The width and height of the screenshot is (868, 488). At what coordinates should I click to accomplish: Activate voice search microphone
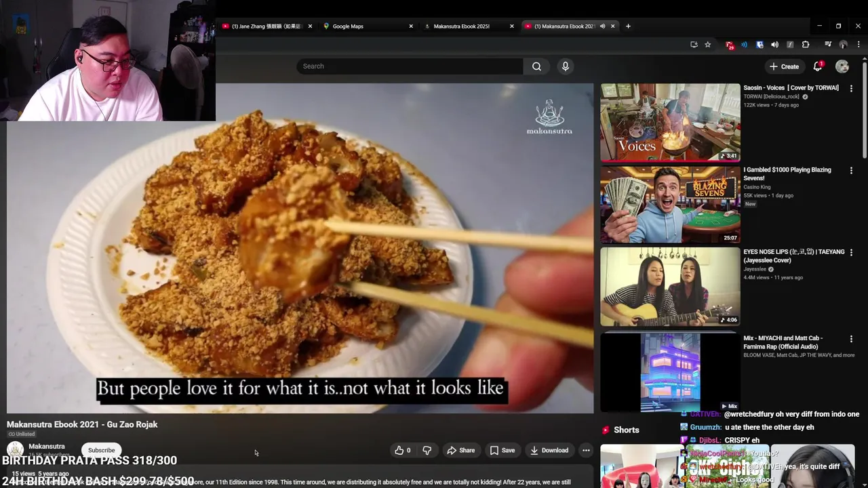point(566,66)
